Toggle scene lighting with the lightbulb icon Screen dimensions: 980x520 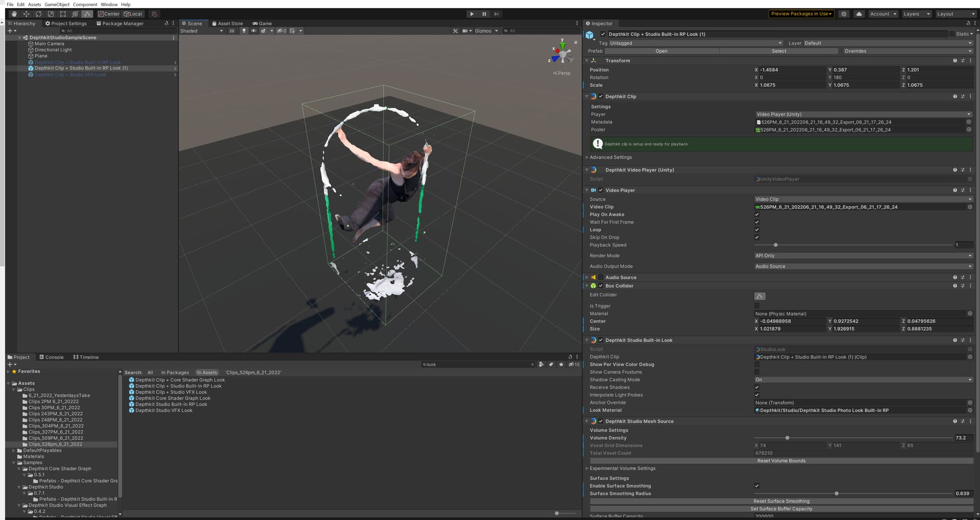pos(244,31)
